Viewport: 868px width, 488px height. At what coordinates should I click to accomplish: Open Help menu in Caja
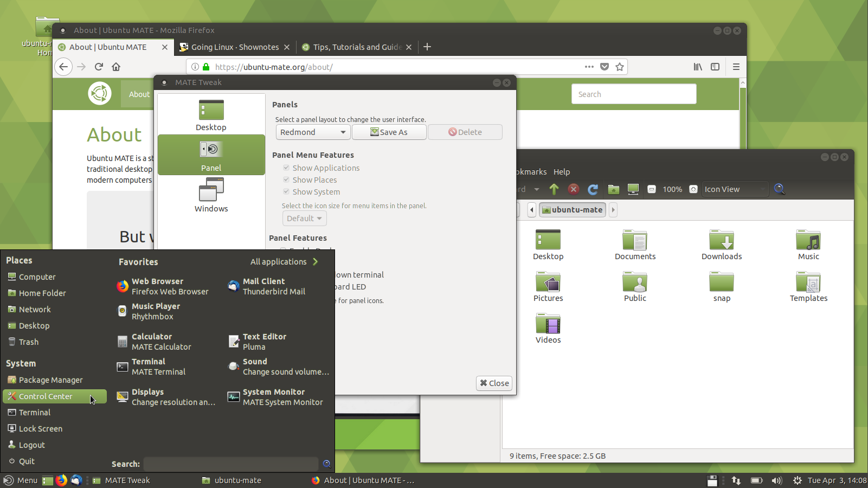click(x=562, y=172)
